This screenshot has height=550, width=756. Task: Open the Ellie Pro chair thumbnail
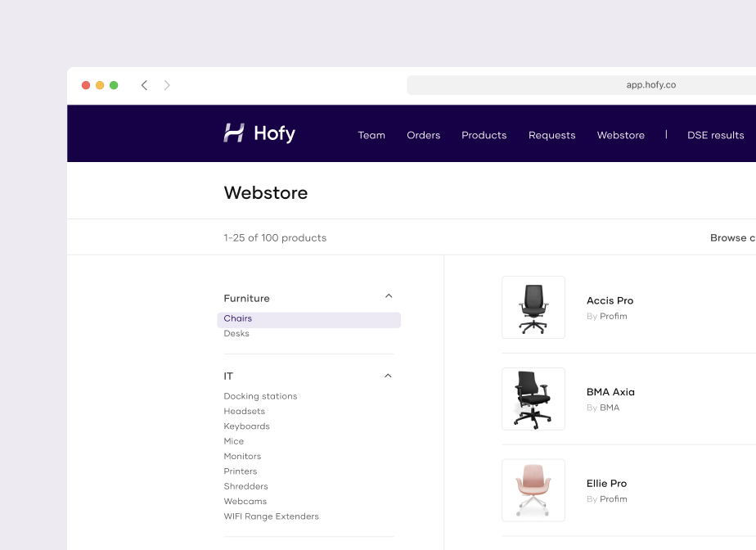533,490
